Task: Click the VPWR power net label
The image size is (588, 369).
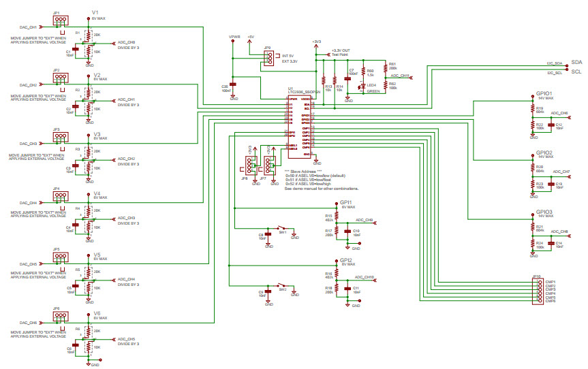Action: 233,35
